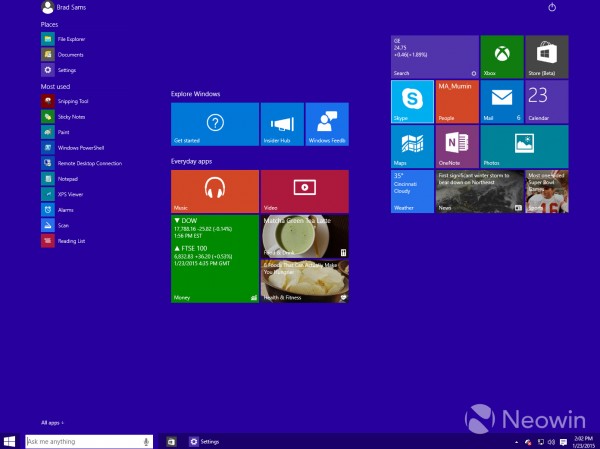Open the Insider Hub tile
The width and height of the screenshot is (600, 449).
click(282, 124)
